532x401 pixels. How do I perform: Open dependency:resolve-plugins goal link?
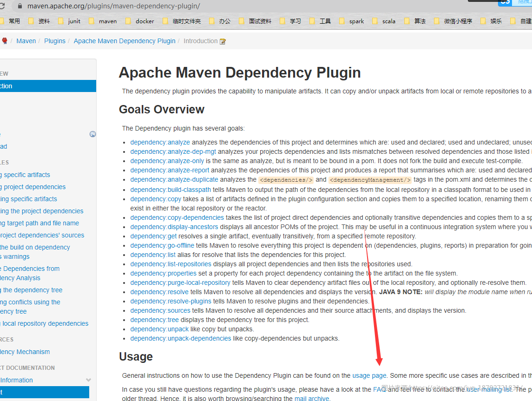pyautogui.click(x=171, y=301)
